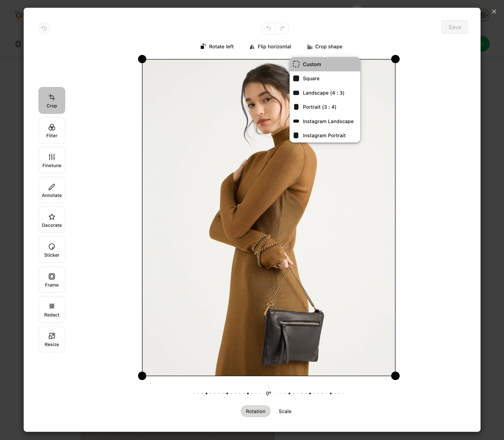Screen dimensions: 504x440
Task: Click the rotation angle dial
Action: point(268,393)
